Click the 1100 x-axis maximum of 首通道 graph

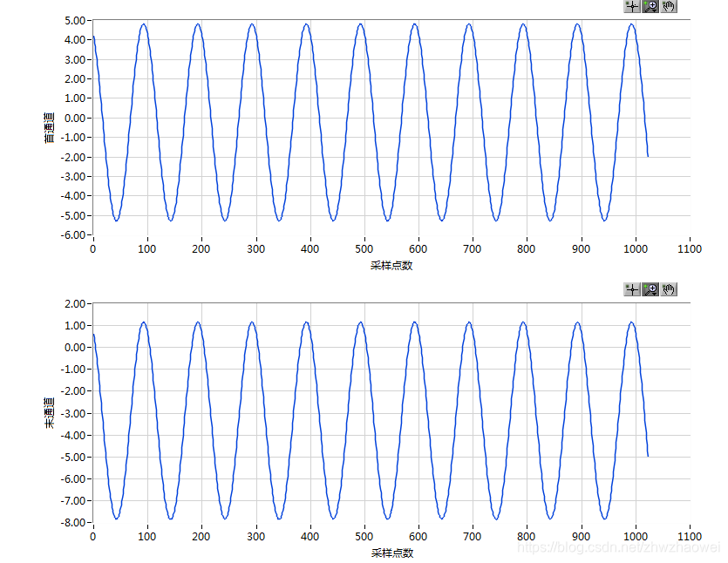[690, 248]
